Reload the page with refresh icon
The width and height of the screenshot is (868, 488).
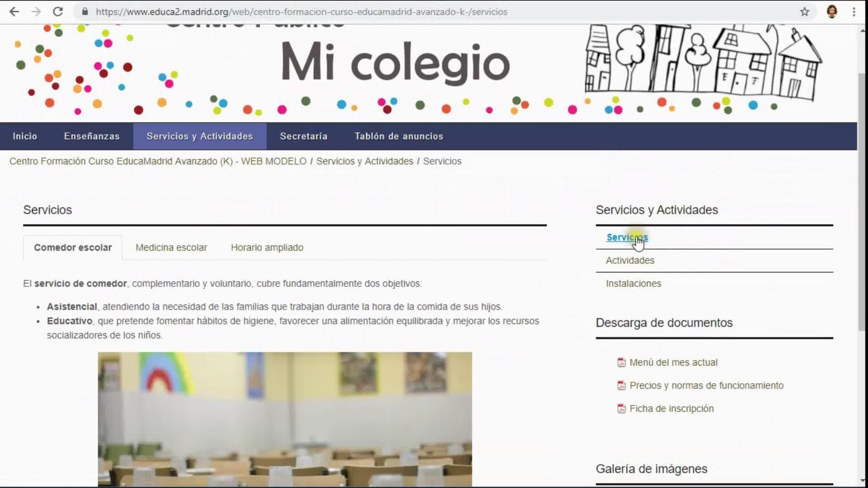58,12
